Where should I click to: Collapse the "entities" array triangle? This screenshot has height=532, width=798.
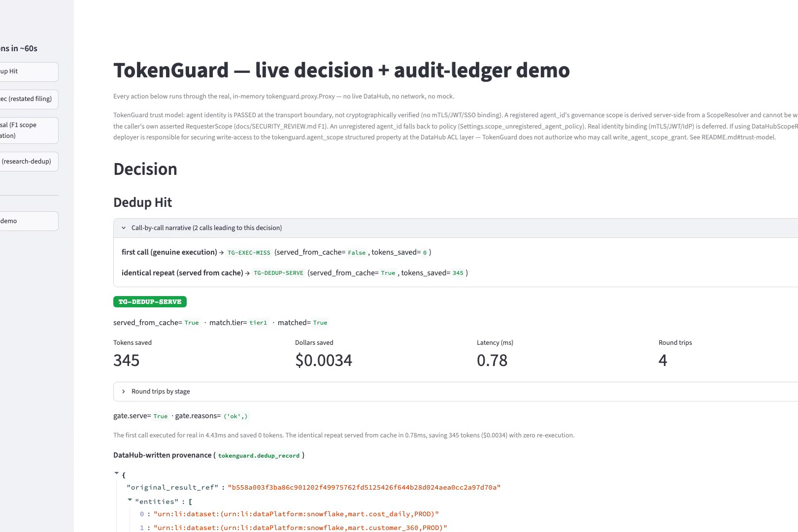pos(130,500)
